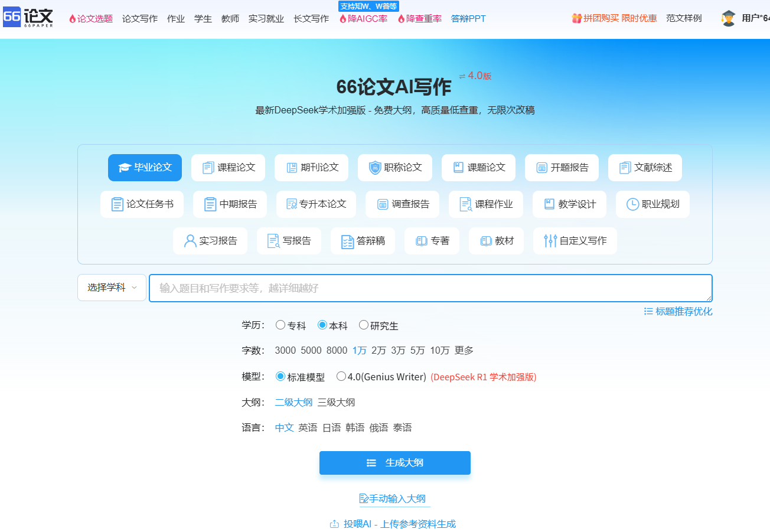Click the user avatar icon
770x532 pixels.
728,18
